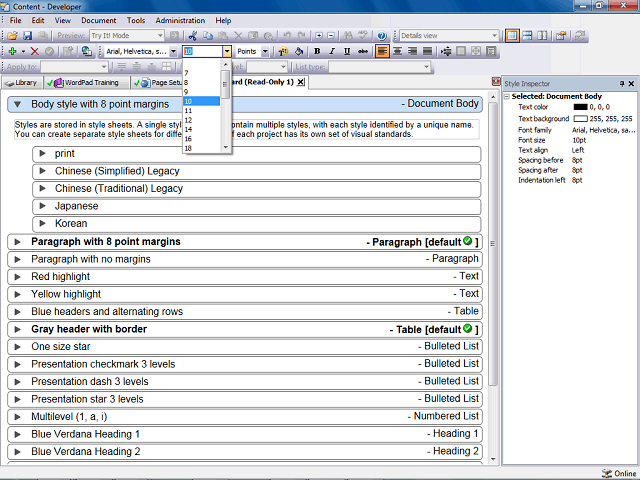Expand Red highlight style
Viewport: 640px width, 480px height.
[18, 277]
